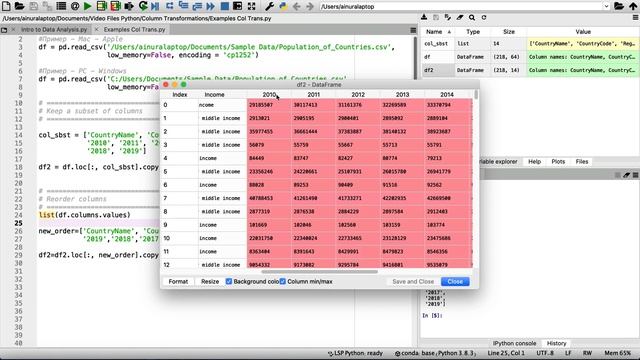Refresh variables in the Variable explorer
640x360 pixels.
(x=484, y=18)
